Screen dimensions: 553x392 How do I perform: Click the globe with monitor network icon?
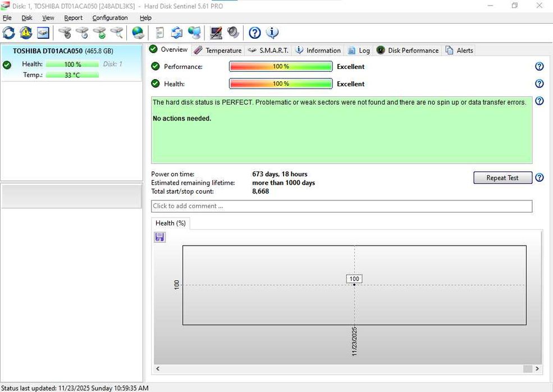(x=194, y=33)
